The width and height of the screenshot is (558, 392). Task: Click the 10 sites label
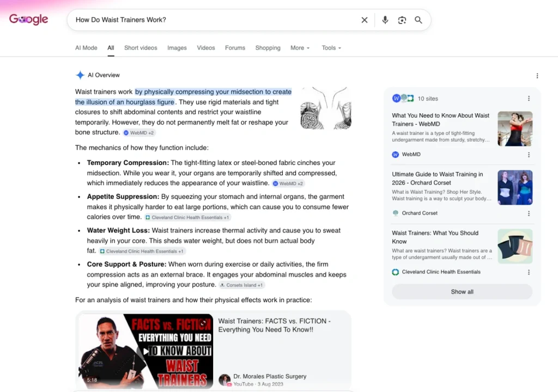tap(428, 99)
